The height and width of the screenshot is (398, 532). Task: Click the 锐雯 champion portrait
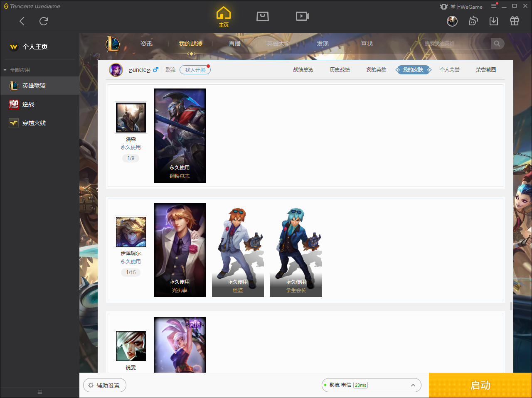[x=131, y=346]
